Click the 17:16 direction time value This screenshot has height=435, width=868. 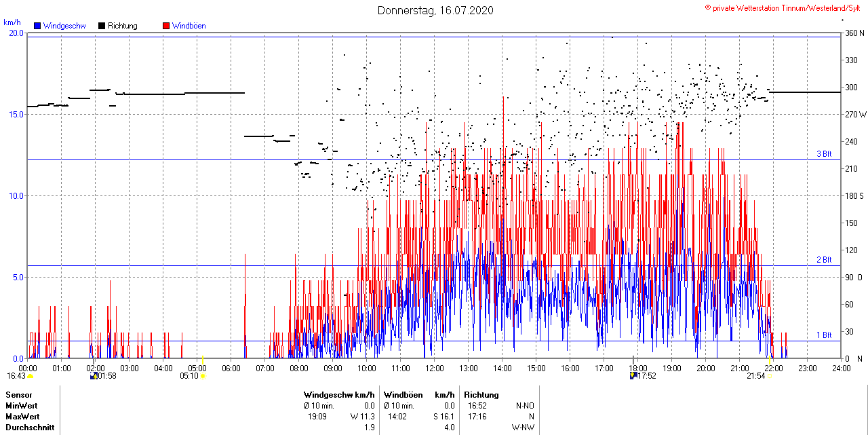tap(477, 417)
